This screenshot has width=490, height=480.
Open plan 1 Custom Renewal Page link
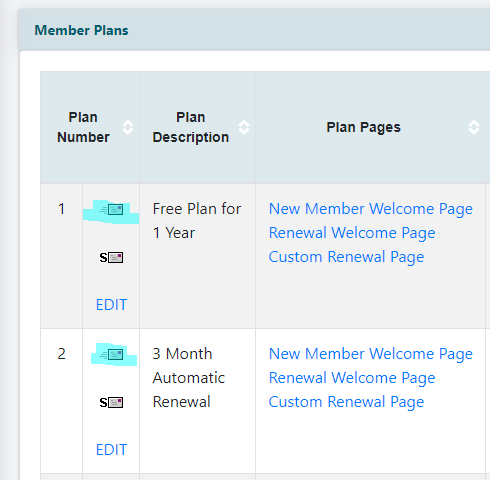(x=346, y=257)
